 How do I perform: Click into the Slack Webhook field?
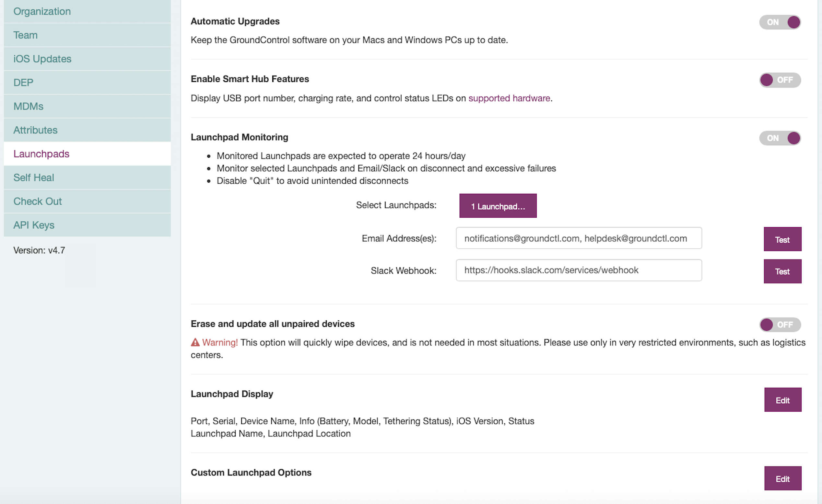579,270
